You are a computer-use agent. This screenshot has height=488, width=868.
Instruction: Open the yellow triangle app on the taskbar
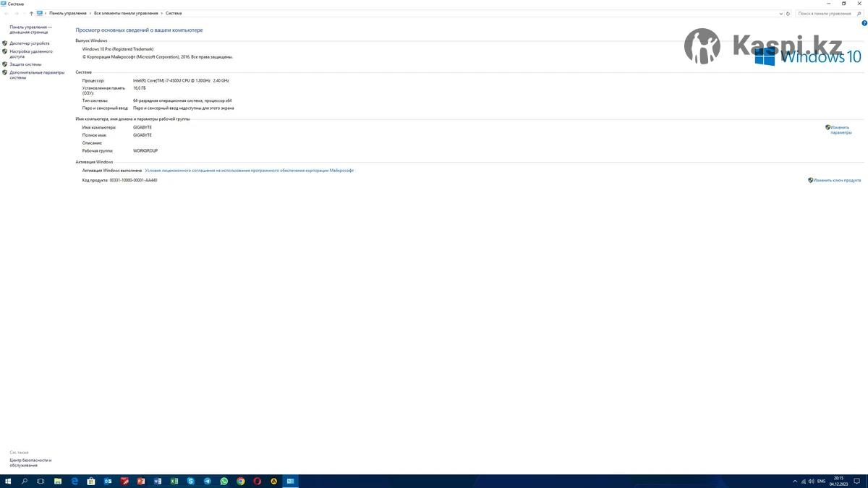(x=274, y=481)
